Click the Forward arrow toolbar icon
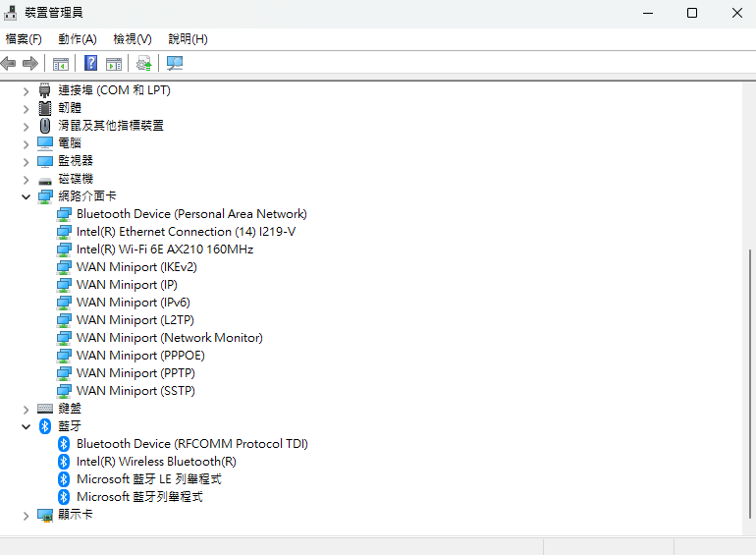The image size is (756, 555). point(30,63)
